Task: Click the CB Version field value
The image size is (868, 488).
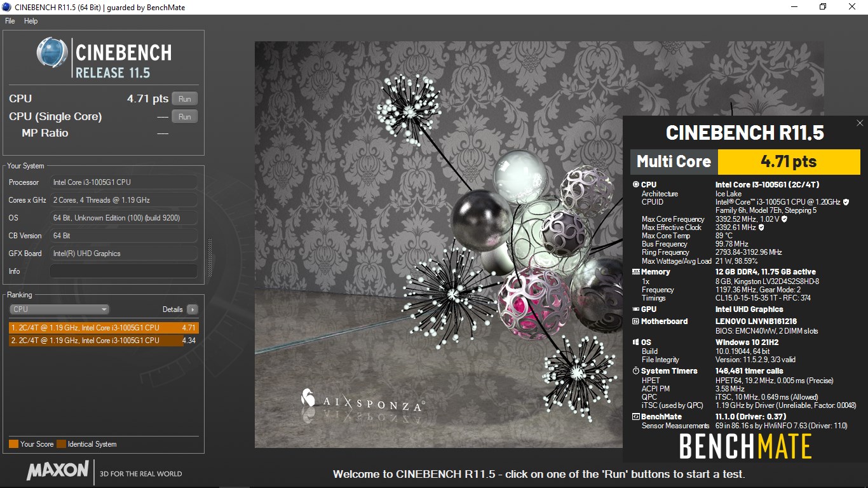Action: click(x=123, y=236)
